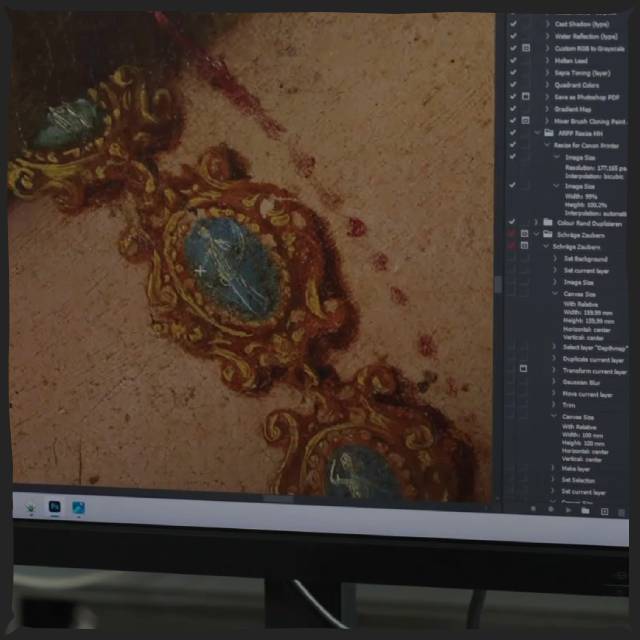Select the Gradient Map action name
Viewport: 640px width, 640px height.
click(572, 109)
